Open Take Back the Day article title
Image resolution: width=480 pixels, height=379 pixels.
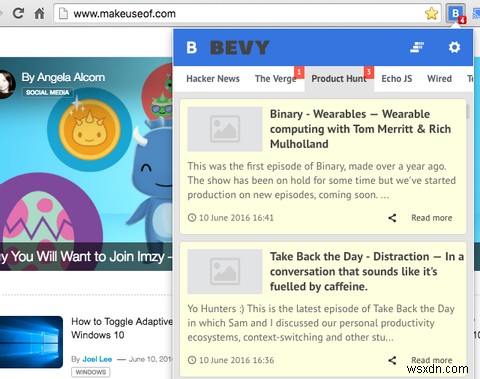point(367,271)
